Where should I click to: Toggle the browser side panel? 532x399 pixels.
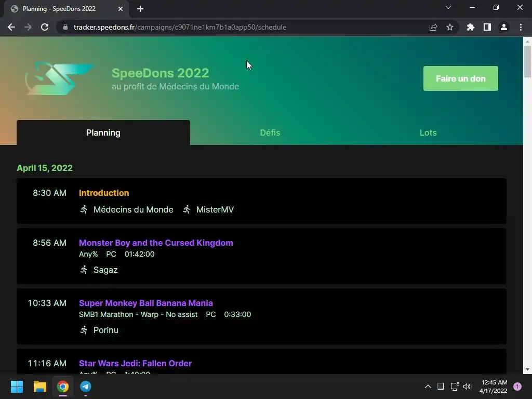coord(487,27)
